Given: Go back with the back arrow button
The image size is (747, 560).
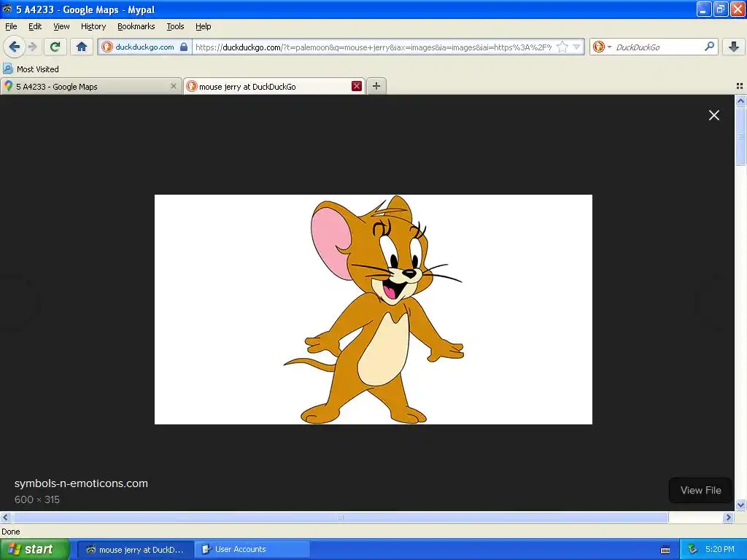Looking at the screenshot, I should point(14,47).
